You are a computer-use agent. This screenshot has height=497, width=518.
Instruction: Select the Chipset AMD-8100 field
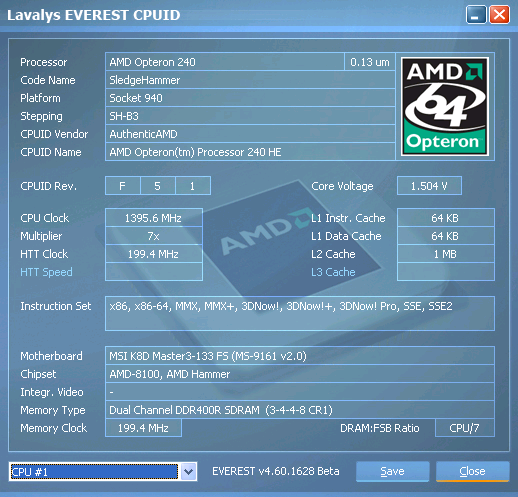tap(300, 374)
